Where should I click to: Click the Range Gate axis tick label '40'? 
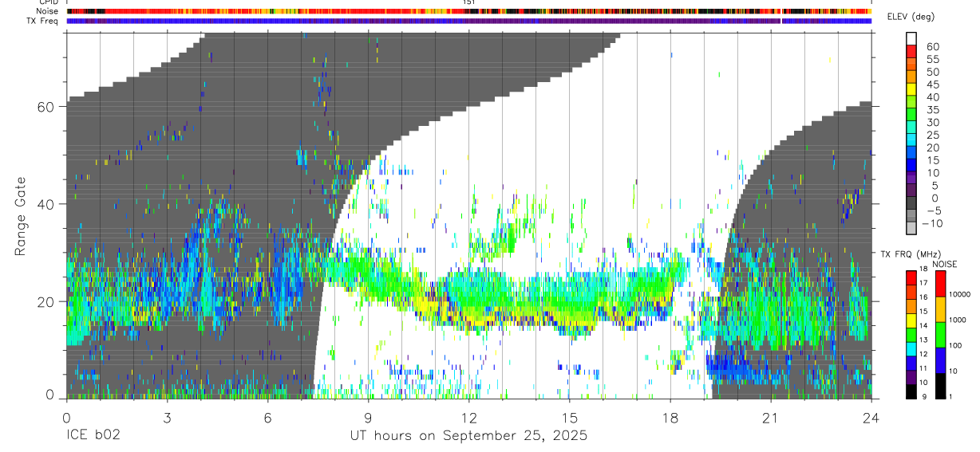coord(46,204)
